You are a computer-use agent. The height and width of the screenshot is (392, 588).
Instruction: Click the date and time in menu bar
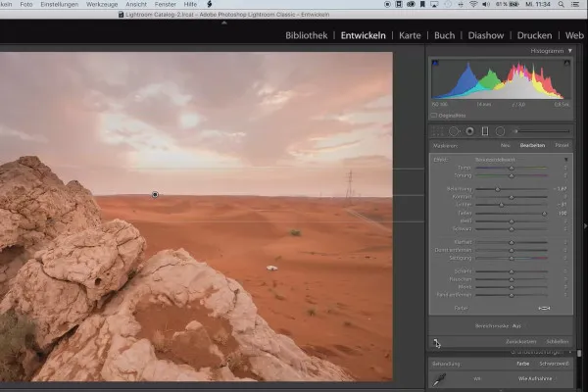[537, 5]
